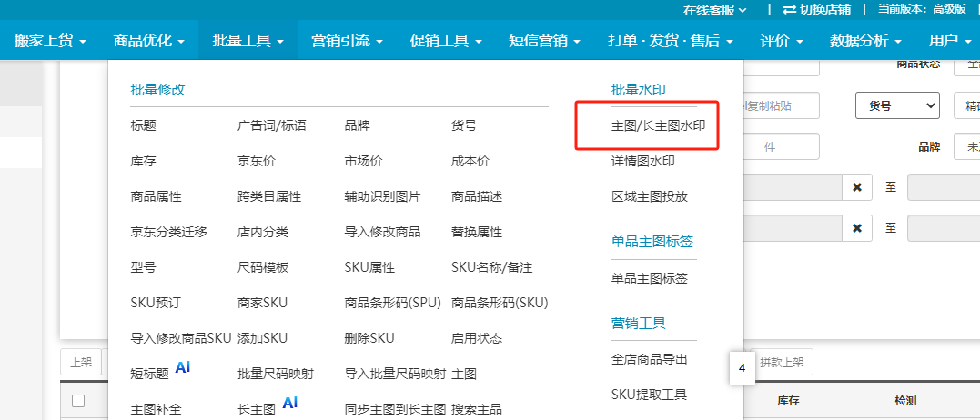Image resolution: width=980 pixels, height=420 pixels.
Task: Click 区域主图投放 option
Action: (649, 196)
